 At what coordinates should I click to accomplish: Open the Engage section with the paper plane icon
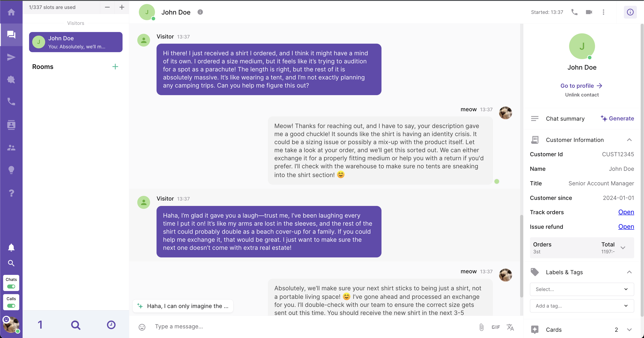coord(11,57)
